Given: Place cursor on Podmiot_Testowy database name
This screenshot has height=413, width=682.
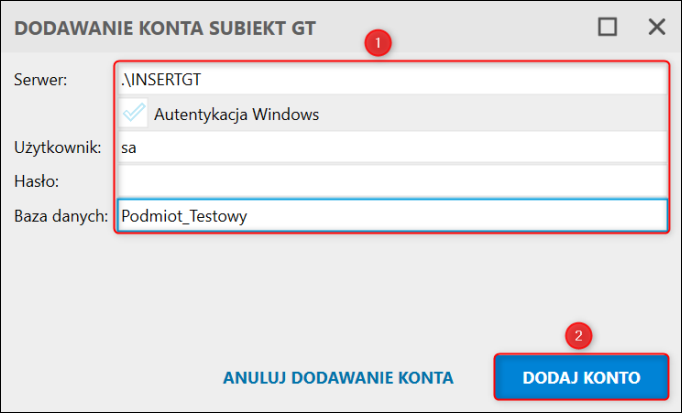Looking at the screenshot, I should coord(184,216).
